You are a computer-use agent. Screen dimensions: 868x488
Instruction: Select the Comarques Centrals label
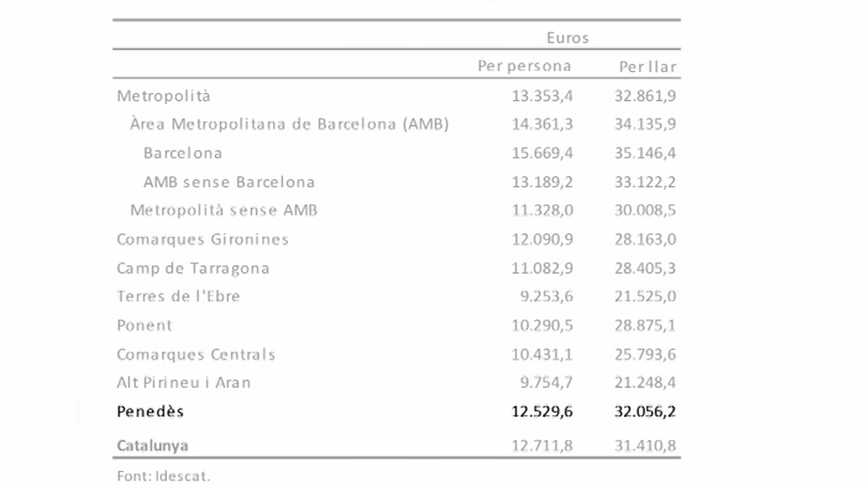pos(196,355)
